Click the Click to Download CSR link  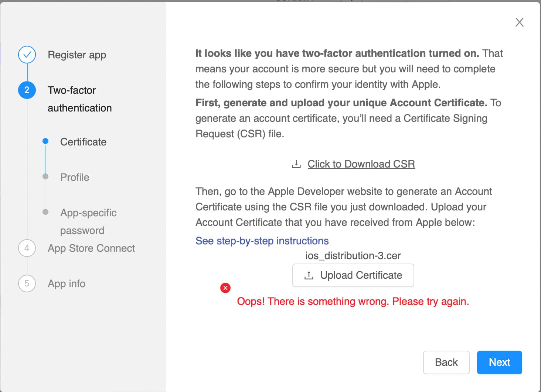click(361, 164)
